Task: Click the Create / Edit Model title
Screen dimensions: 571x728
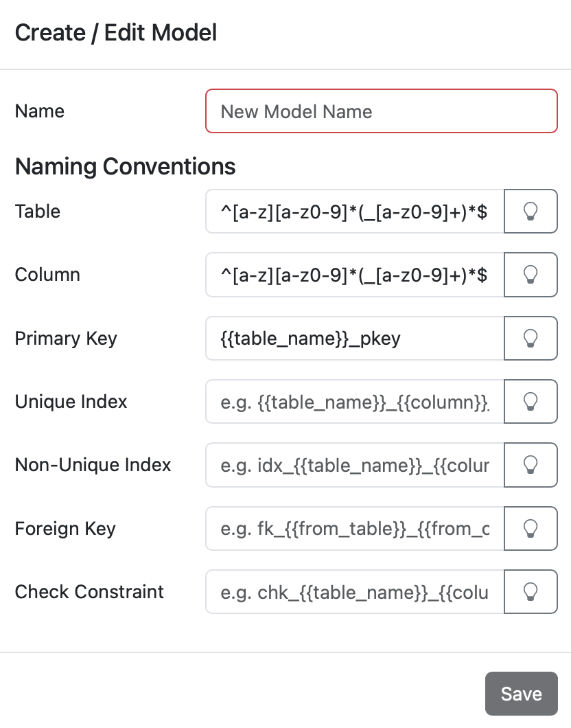Action: 115,32
